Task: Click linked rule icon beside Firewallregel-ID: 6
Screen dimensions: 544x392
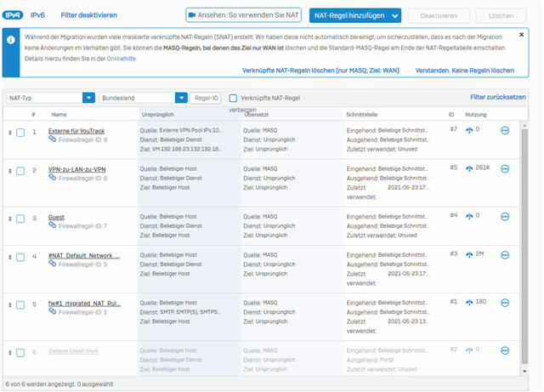Action: point(52,178)
